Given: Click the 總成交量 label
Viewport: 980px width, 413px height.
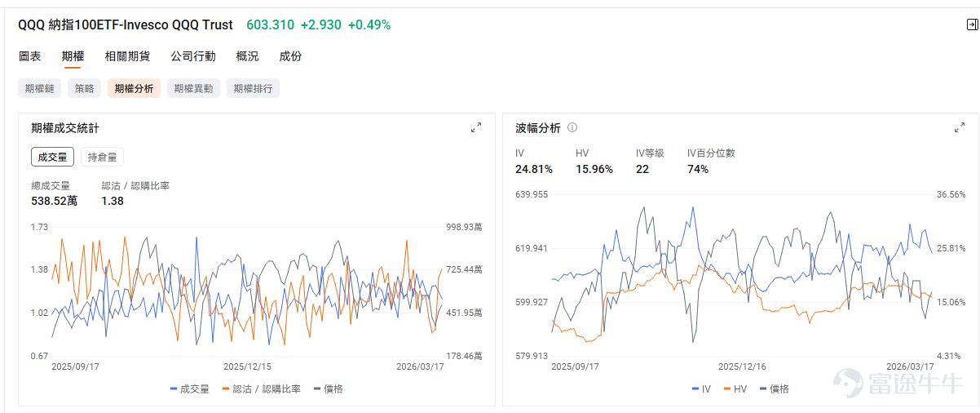Looking at the screenshot, I should [x=51, y=185].
